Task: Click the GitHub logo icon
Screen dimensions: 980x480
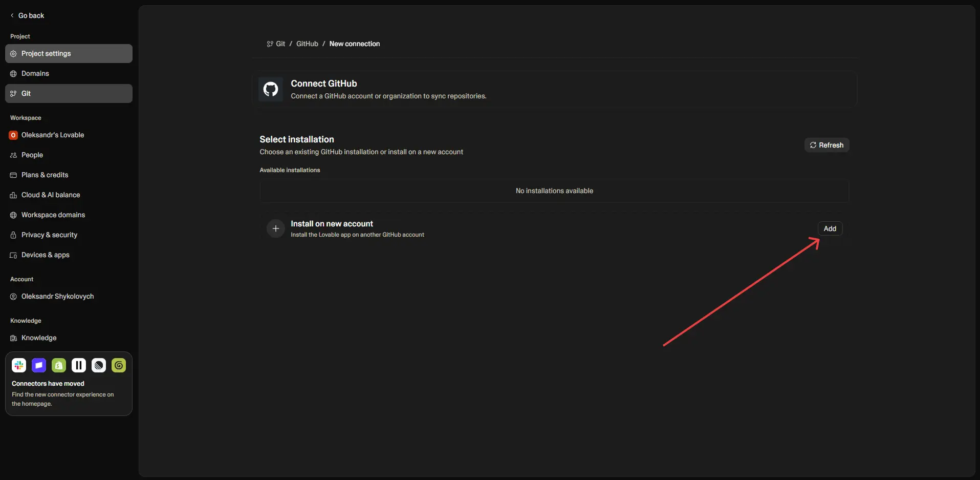Action: (271, 89)
